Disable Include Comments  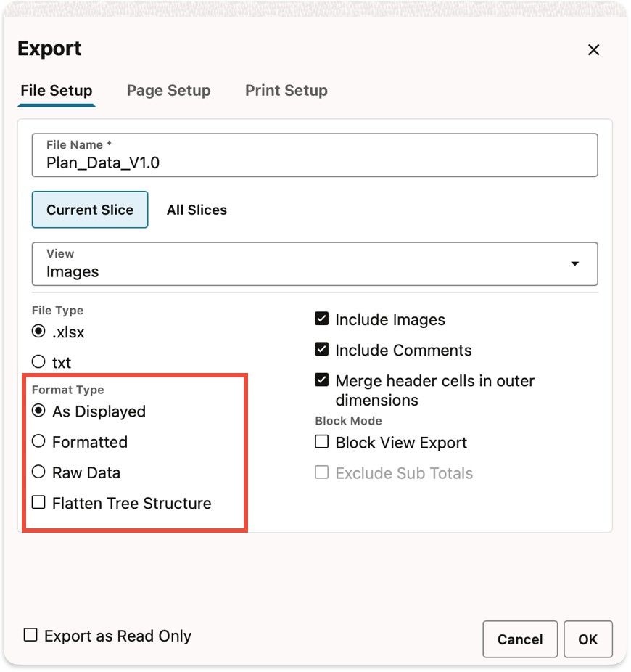321,349
